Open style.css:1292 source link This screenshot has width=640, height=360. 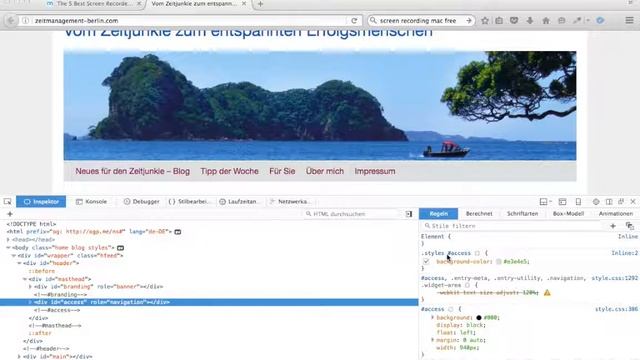click(614, 278)
